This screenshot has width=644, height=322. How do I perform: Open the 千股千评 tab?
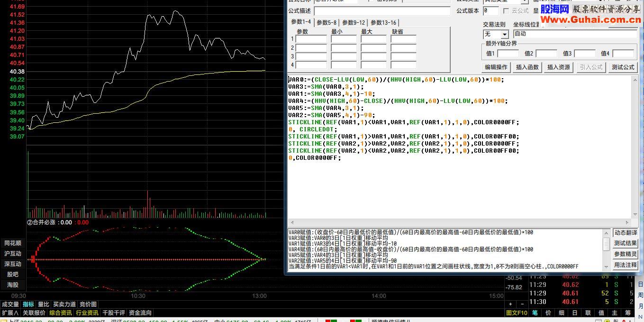pos(114,313)
